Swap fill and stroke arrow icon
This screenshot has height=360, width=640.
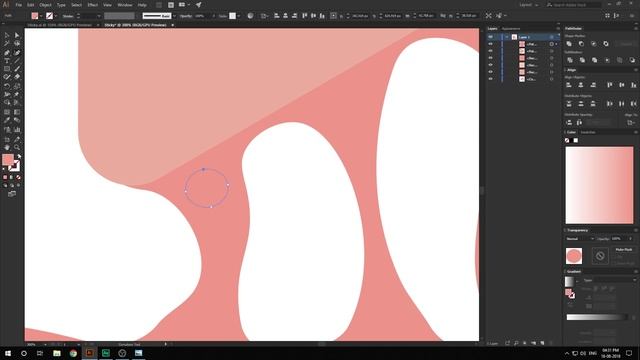click(x=19, y=156)
